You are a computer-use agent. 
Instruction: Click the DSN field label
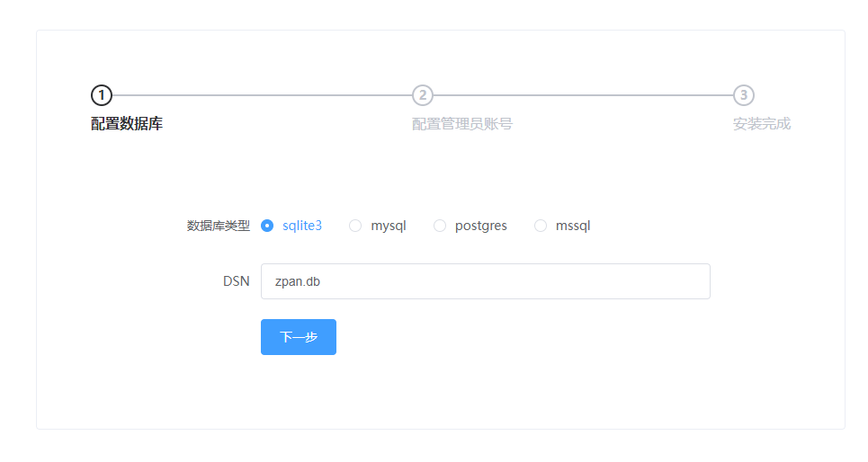[237, 281]
